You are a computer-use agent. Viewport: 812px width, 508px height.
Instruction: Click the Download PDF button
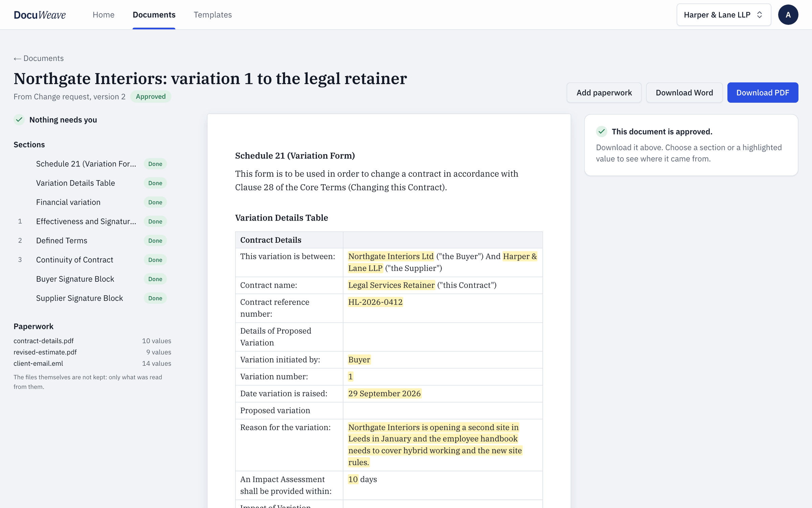(x=763, y=92)
